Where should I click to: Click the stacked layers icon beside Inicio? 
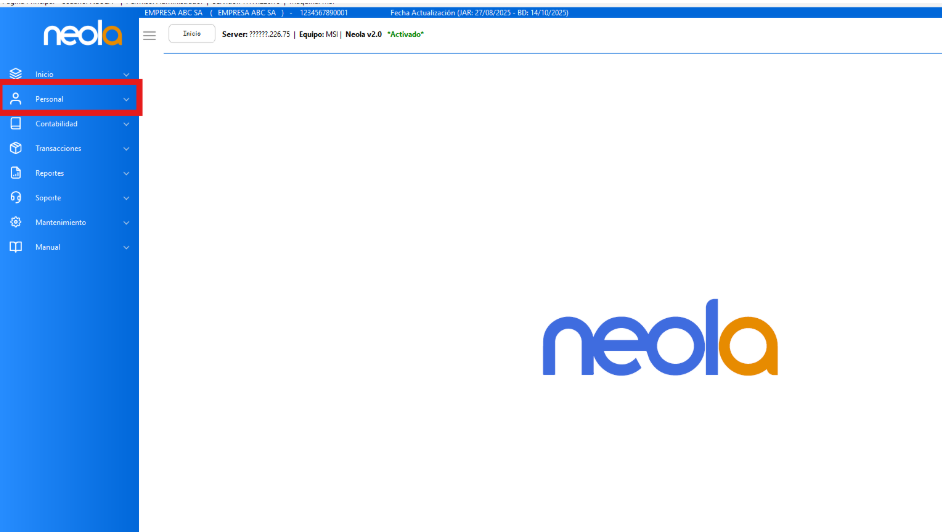[x=15, y=74]
